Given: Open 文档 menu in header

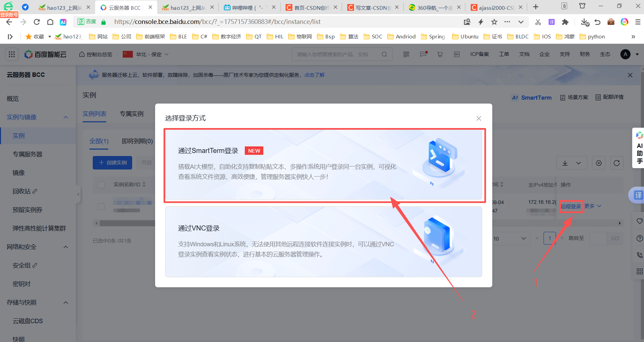Looking at the screenshot, I should coord(524,54).
